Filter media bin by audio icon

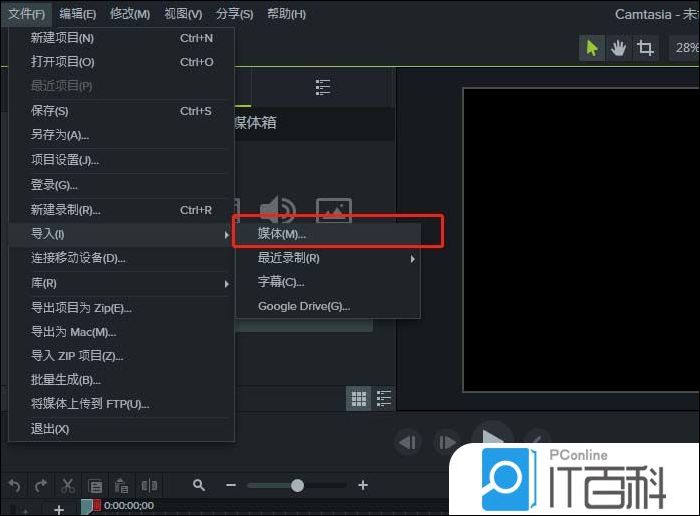pos(278,210)
